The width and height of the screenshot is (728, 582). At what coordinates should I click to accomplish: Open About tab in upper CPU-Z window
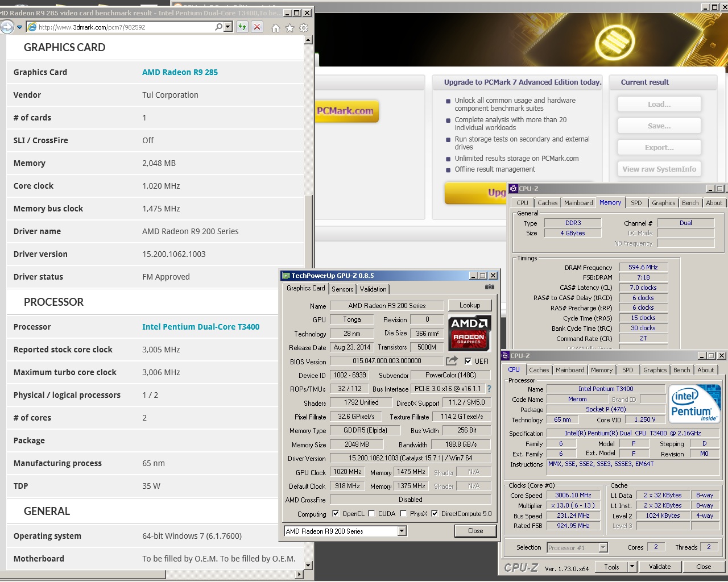[x=714, y=203]
